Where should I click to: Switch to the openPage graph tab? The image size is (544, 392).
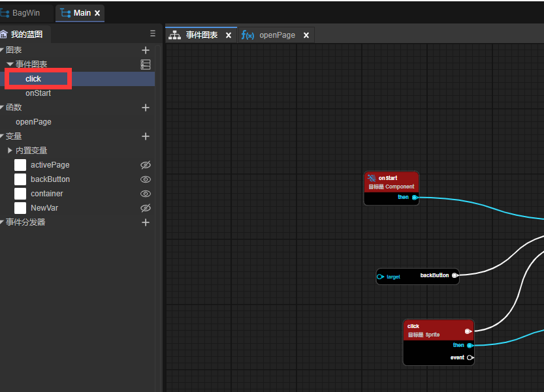pyautogui.click(x=277, y=35)
